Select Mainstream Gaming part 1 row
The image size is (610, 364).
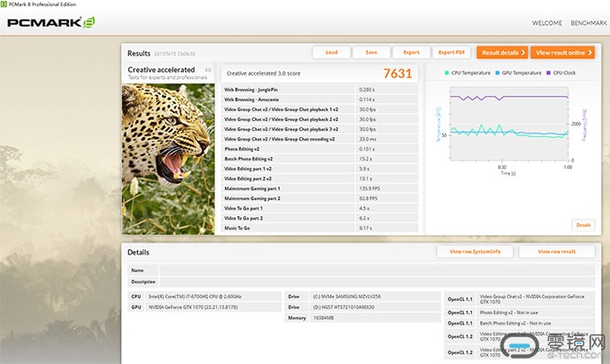(x=319, y=188)
